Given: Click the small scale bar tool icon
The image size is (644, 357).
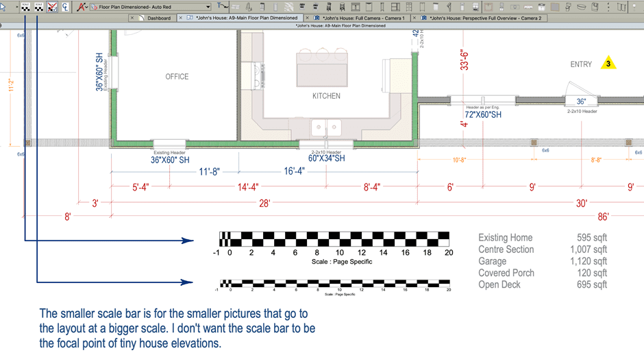Looking at the screenshot, I should point(38,6).
